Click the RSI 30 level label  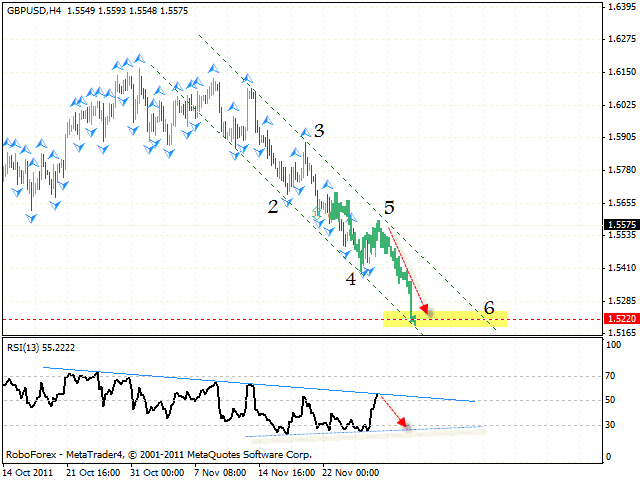click(x=611, y=425)
